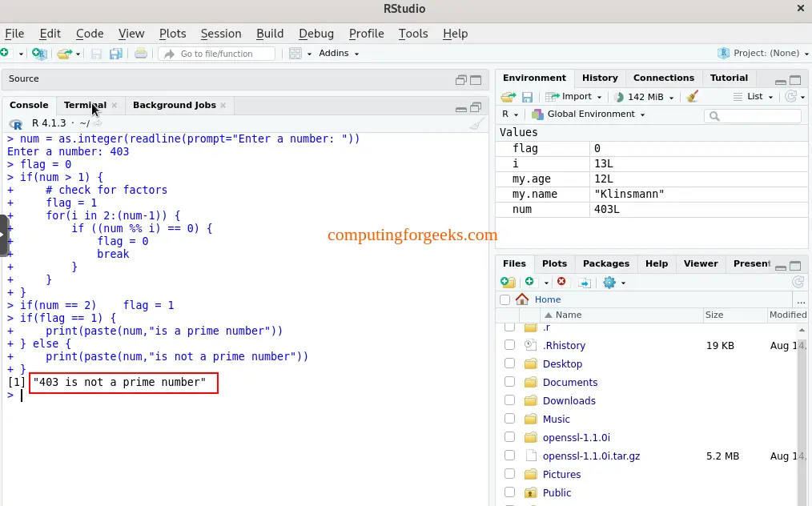Click the refresh Environment icon
Image resolution: width=812 pixels, height=506 pixels.
(x=790, y=96)
